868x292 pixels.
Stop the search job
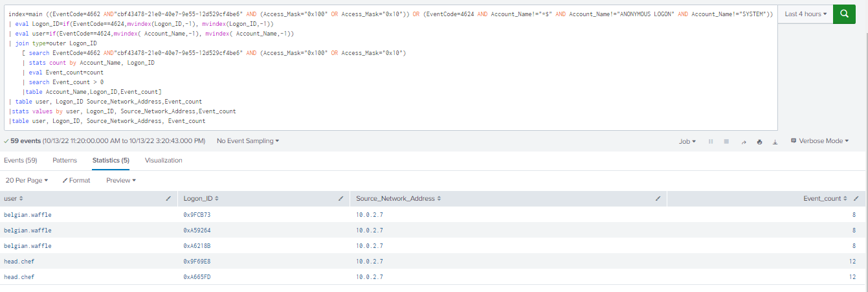pos(726,141)
